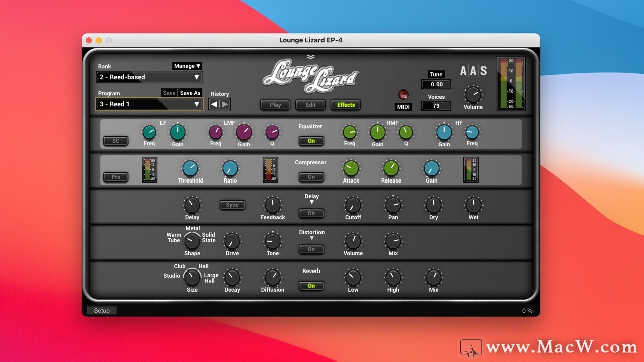Screen dimensions: 644x362
Task: Open the Delay type dropdown arrow
Action: pyautogui.click(x=311, y=202)
